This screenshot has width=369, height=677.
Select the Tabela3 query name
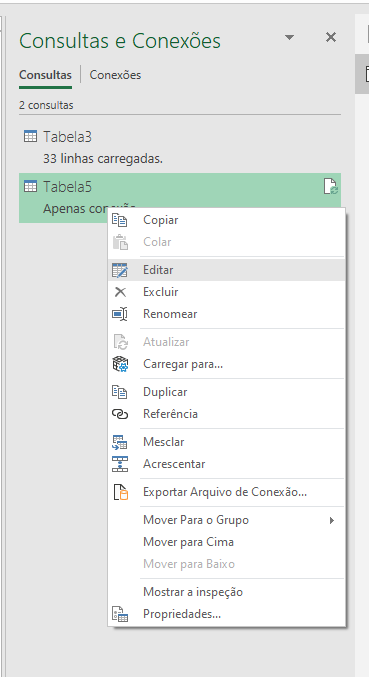[67, 137]
